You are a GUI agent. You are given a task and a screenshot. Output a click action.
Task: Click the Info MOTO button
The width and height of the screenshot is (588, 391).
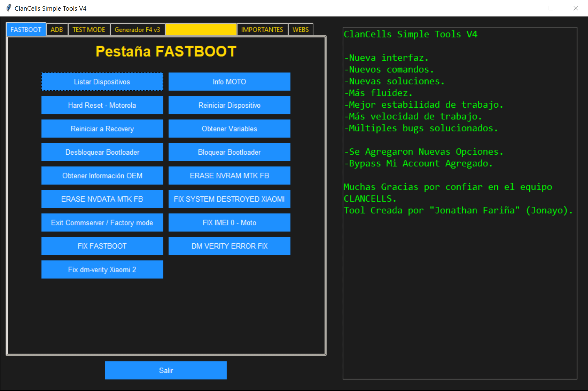229,82
